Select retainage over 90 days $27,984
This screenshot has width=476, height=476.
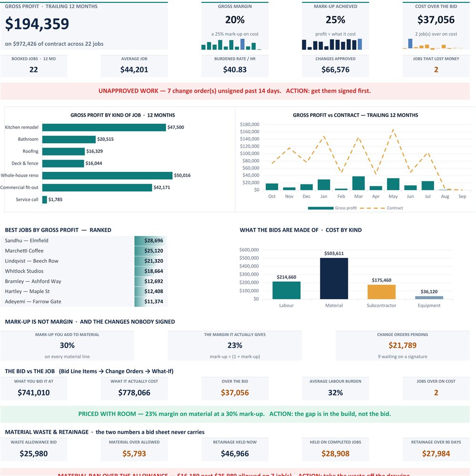point(436,454)
